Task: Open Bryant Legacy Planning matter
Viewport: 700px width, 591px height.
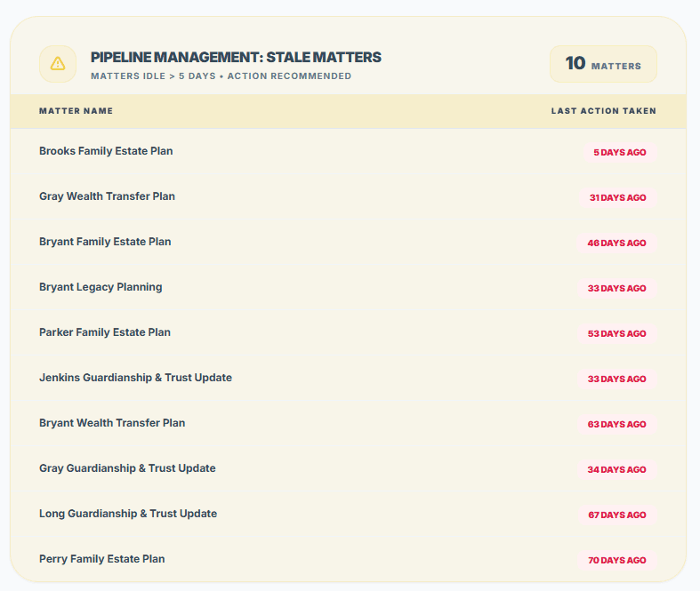Action: point(101,287)
